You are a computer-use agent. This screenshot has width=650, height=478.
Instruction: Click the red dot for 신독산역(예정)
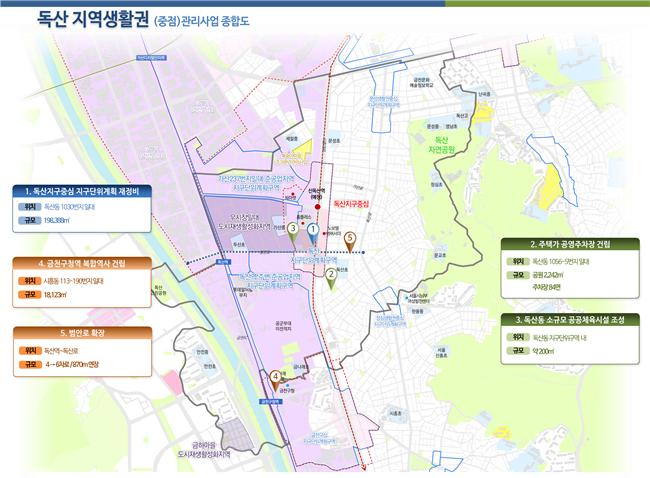(318, 207)
